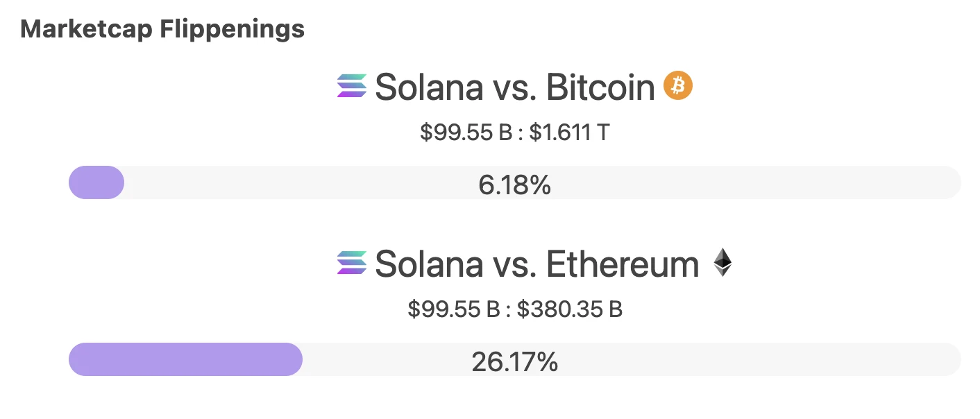Click the Solana logo beside Bitcoin comparison
Viewport: 980px width, 419px height.
coord(350,86)
